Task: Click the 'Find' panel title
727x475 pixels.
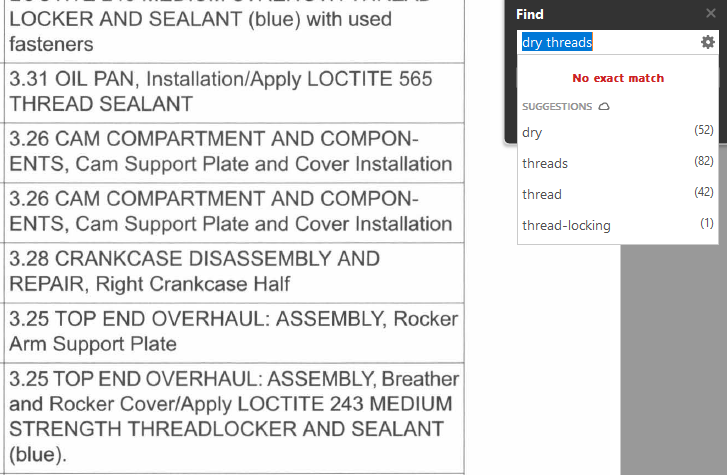Action: [530, 15]
